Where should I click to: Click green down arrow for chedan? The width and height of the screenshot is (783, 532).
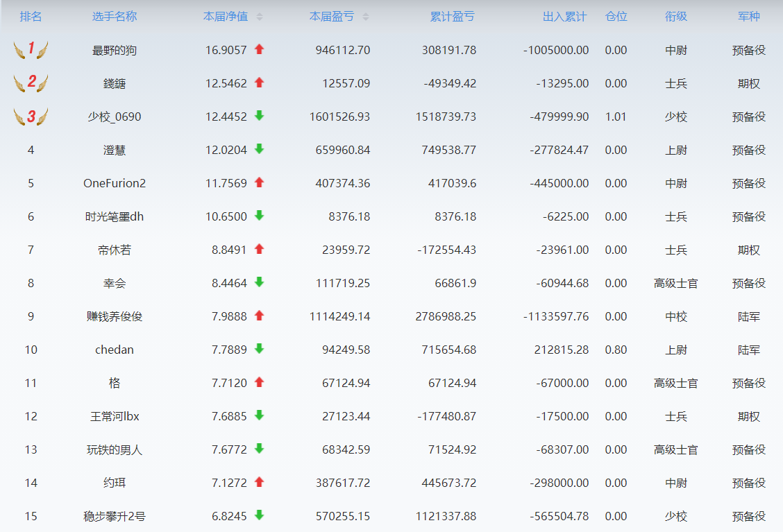point(259,348)
